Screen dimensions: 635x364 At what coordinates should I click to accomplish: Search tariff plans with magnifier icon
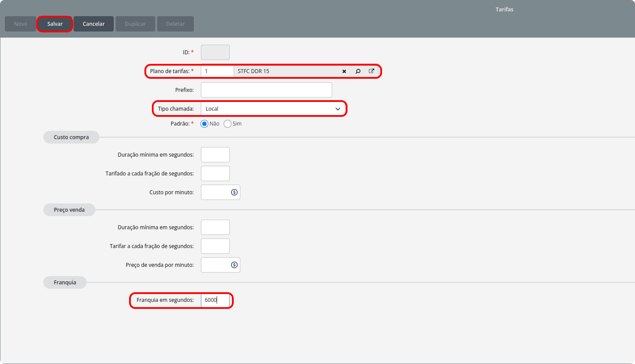358,71
